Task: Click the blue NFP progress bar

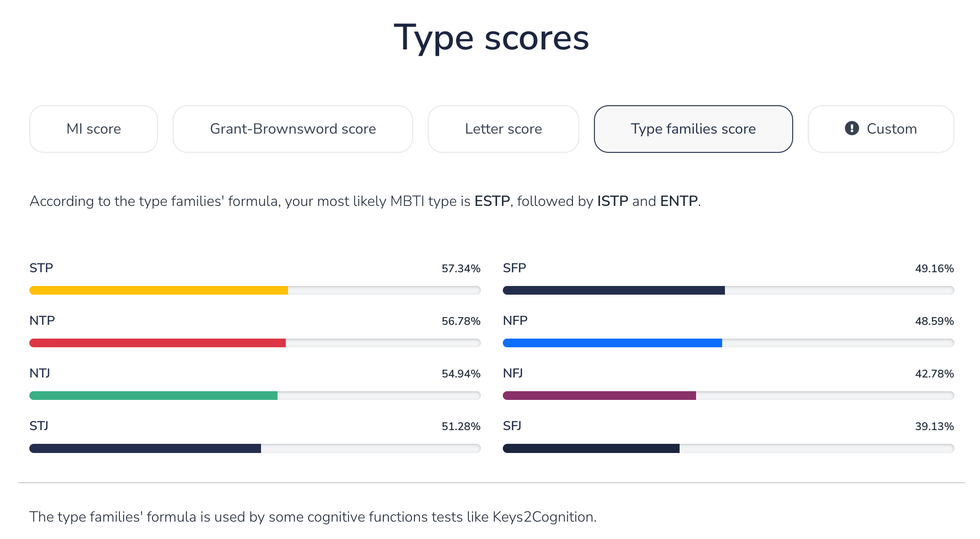Action: [612, 343]
